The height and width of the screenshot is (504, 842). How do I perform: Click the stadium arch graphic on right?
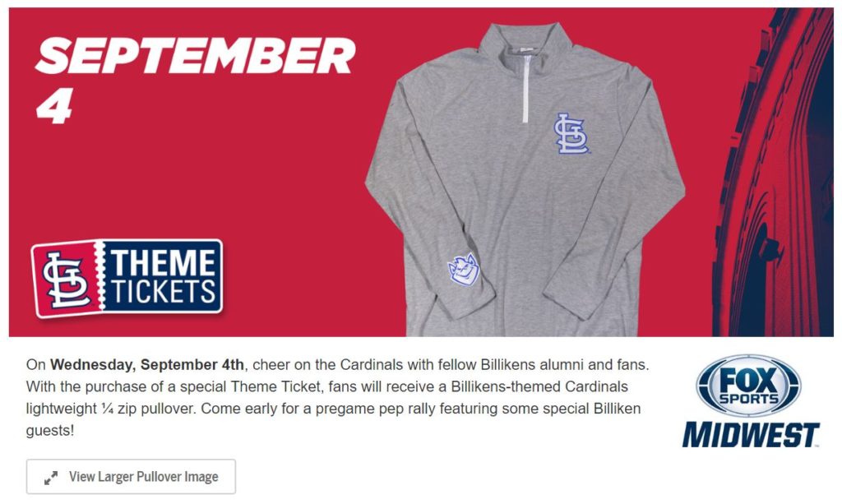click(773, 172)
